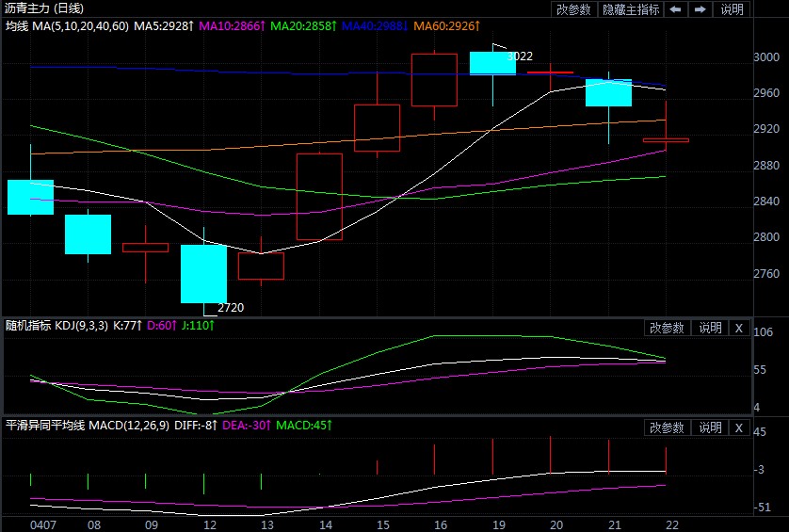Click 改参数 in the MACD panel
This screenshot has height=532, width=789.
pos(667,427)
